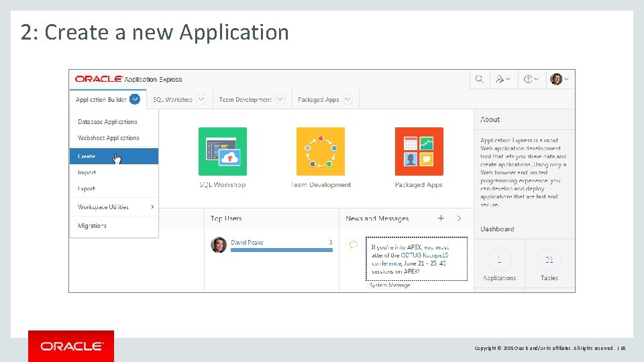
Task: Click the Oracle Application Express logo
Action: (128, 79)
